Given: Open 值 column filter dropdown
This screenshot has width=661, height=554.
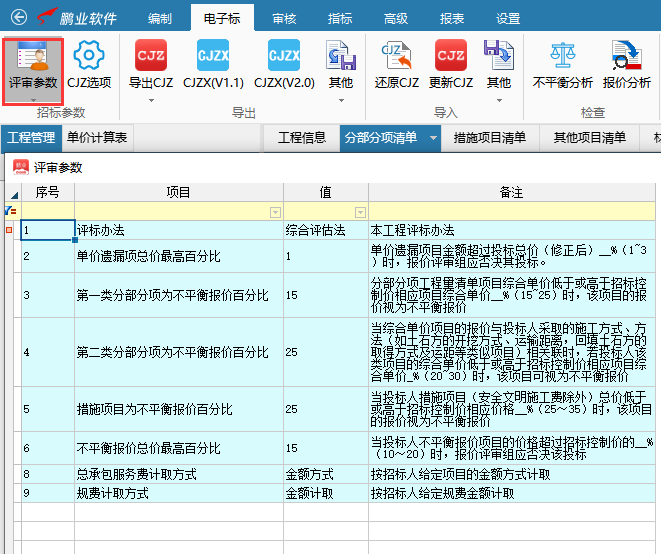Looking at the screenshot, I should pyautogui.click(x=360, y=212).
